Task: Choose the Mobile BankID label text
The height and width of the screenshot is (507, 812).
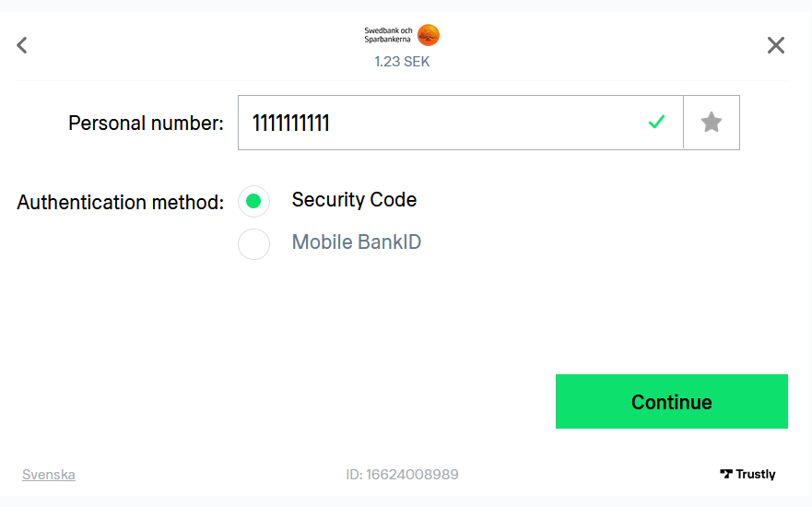Action: click(357, 242)
